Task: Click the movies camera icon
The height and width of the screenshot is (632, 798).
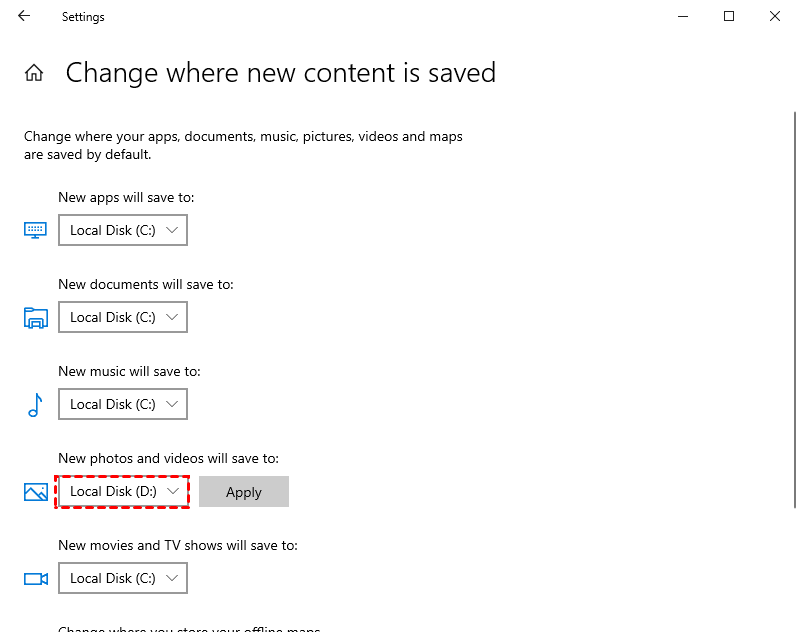Action: (x=36, y=579)
